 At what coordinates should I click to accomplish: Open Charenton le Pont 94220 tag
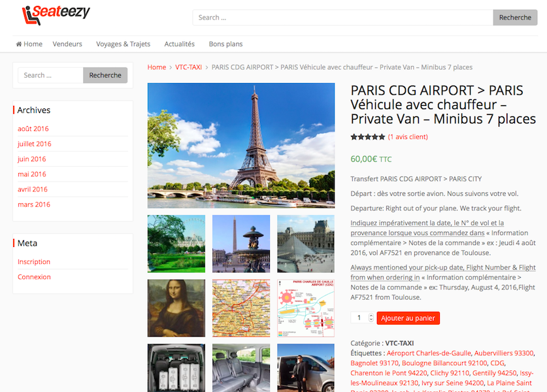pyautogui.click(x=389, y=373)
